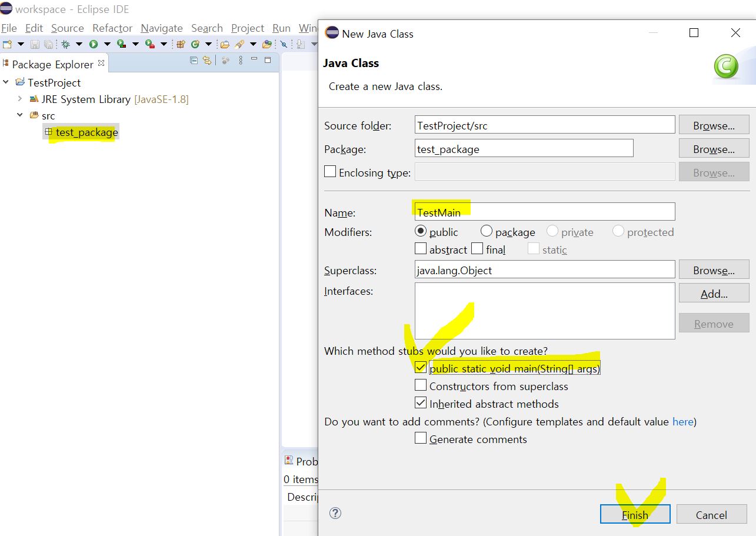Click the Debug bug icon
This screenshot has height=536, width=756.
coord(65,44)
